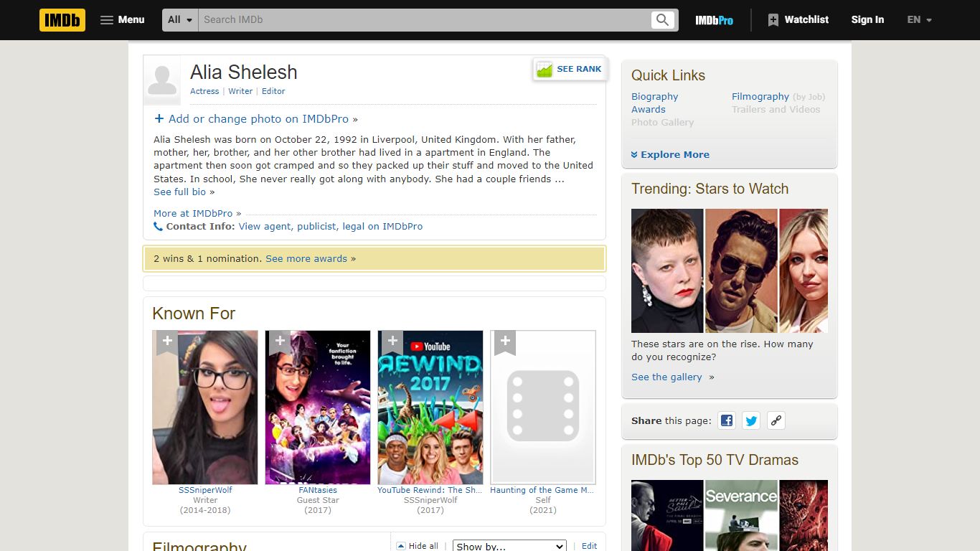
Task: Click the Alia Shelesh profile placeholder photo
Action: [x=162, y=80]
